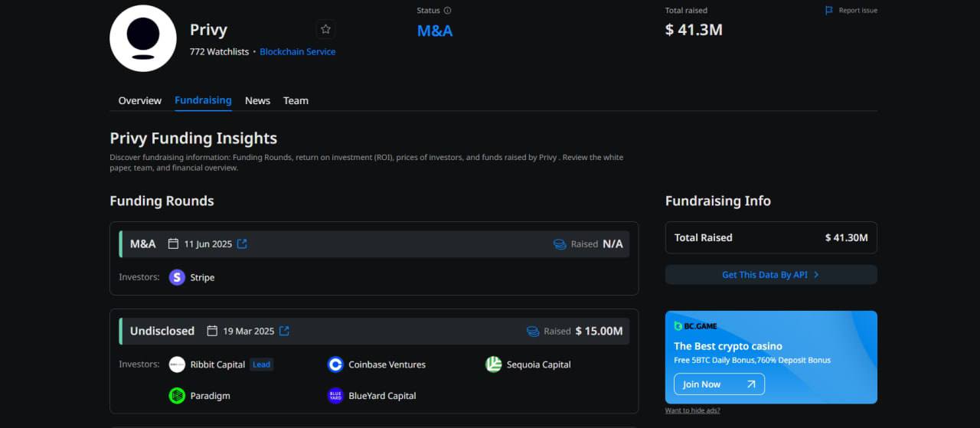Click the M&A status value

[x=435, y=31]
